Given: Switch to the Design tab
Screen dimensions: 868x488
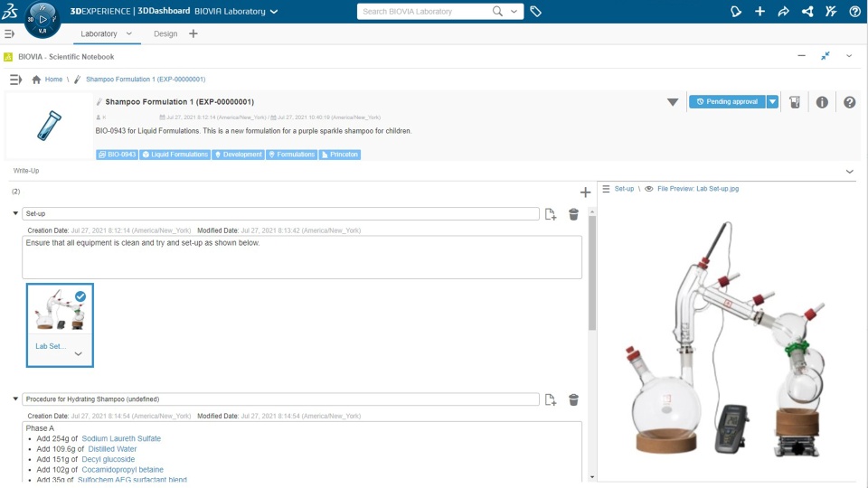Looking at the screenshot, I should tap(165, 33).
